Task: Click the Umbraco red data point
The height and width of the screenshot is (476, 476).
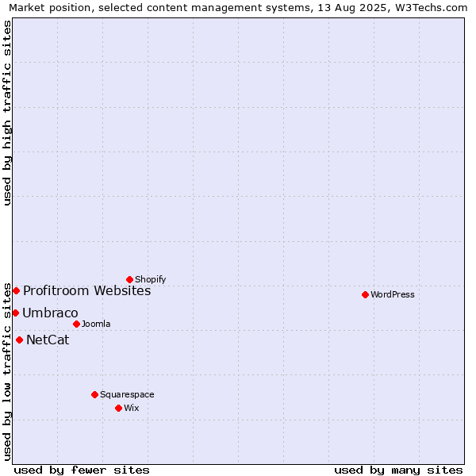Action: pyautogui.click(x=16, y=313)
